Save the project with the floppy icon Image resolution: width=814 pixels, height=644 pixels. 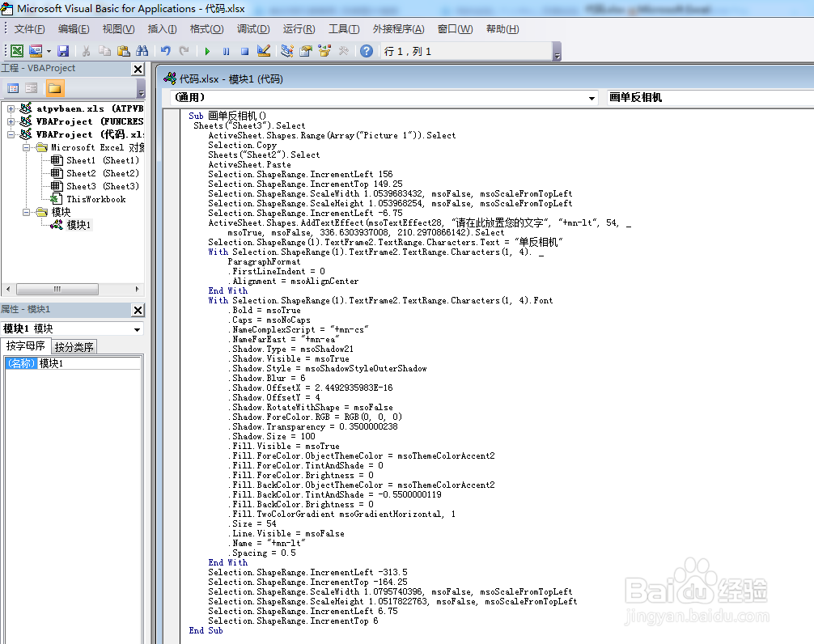(x=63, y=51)
